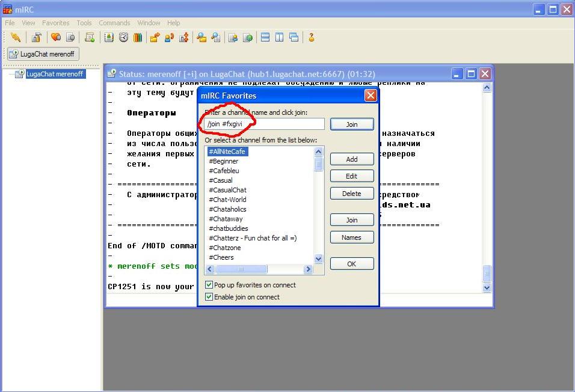Screen dimensions: 575x392
Task: Select #CasualChat in the channel list
Action: [227, 190]
